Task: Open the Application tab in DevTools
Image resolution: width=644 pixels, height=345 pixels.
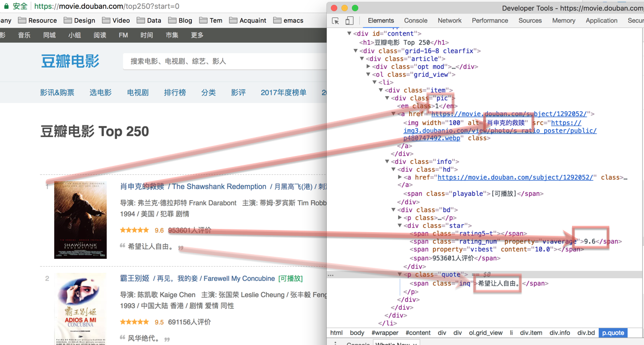Action: click(x=601, y=21)
